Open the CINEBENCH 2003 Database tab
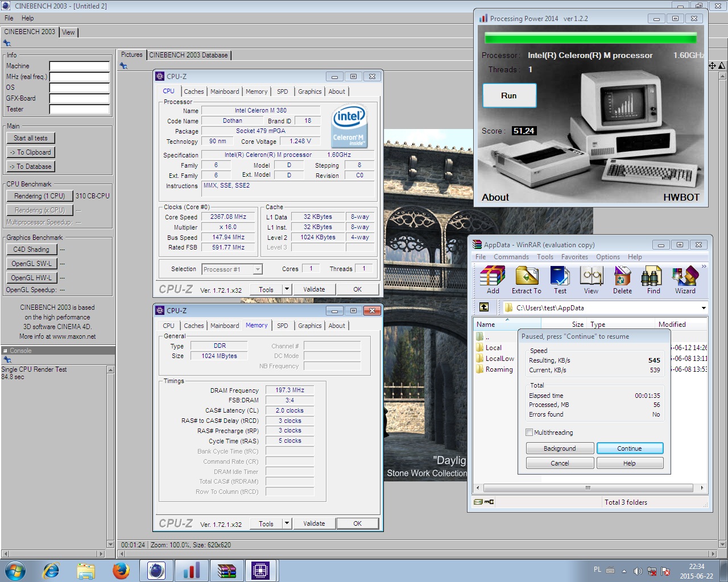The width and height of the screenshot is (728, 582). point(188,55)
